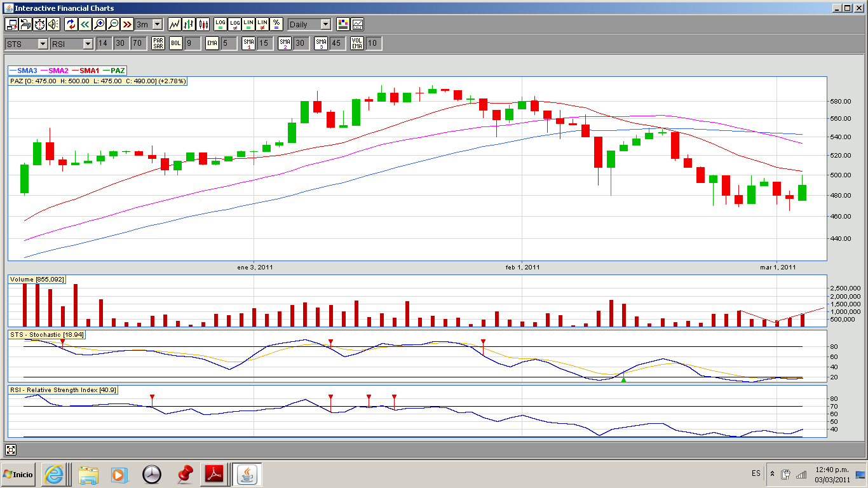The width and height of the screenshot is (868, 488).
Task: Switch to candlestick chart style
Action: tap(203, 24)
